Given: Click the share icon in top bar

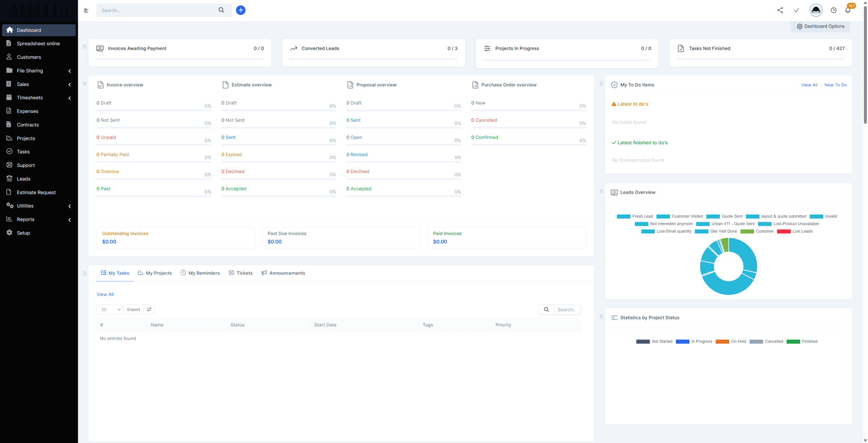Looking at the screenshot, I should tap(780, 10).
